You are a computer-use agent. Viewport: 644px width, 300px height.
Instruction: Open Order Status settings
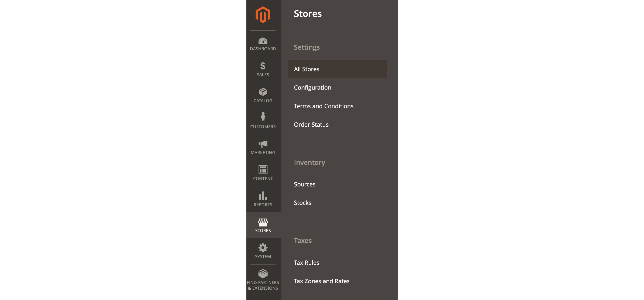[311, 125]
